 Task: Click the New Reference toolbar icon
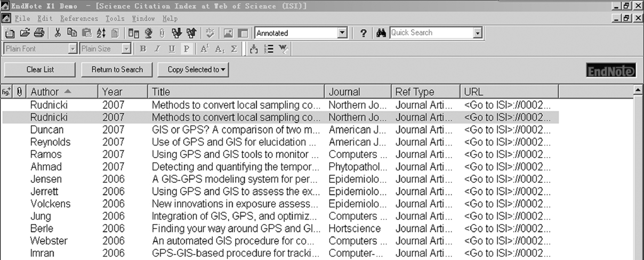[x=10, y=33]
